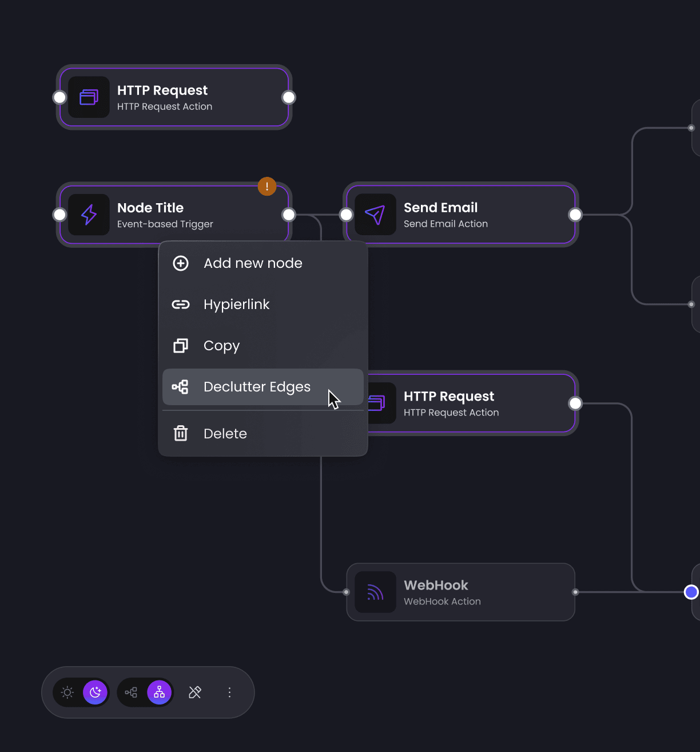700x752 pixels.
Task: Click the orange warning badge on Node Title
Action: 267,186
